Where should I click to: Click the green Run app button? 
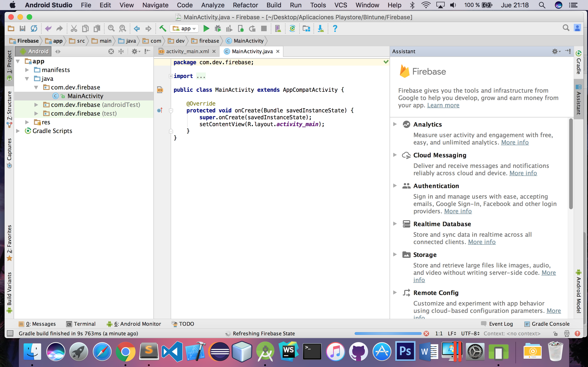point(206,29)
